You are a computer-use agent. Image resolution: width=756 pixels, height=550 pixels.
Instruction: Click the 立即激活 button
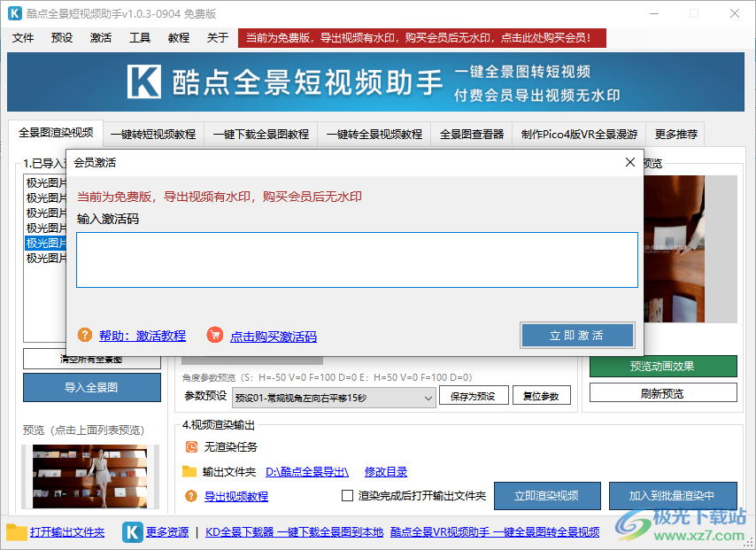pos(577,335)
